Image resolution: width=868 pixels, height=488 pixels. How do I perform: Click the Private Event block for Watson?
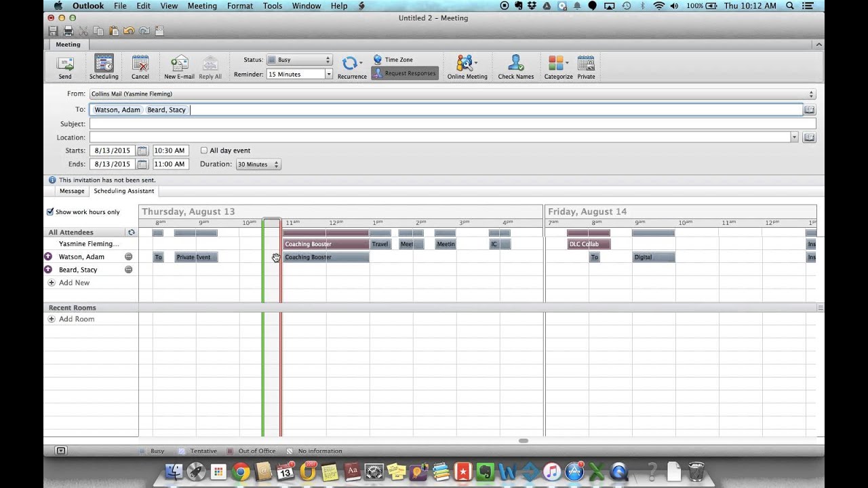[197, 257]
